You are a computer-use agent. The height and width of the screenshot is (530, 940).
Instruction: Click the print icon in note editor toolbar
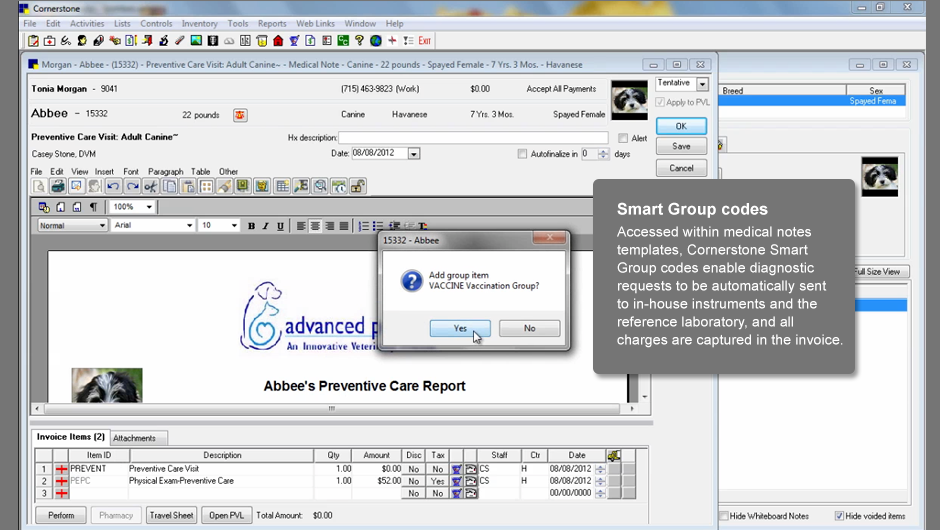pos(58,186)
